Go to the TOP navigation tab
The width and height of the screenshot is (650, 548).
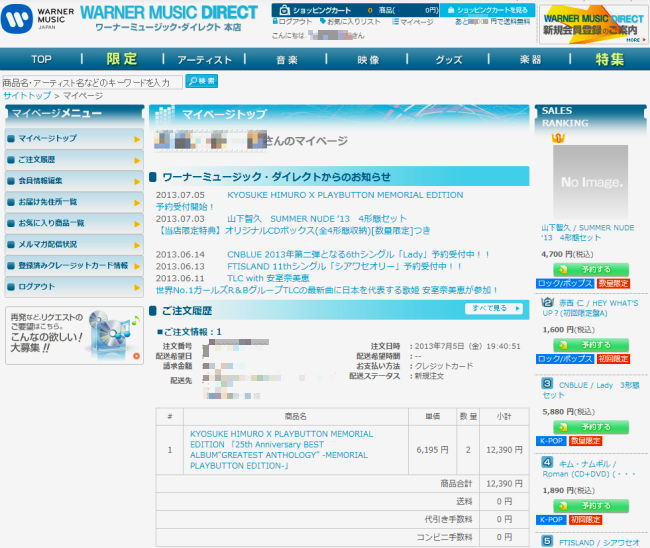(x=41, y=59)
